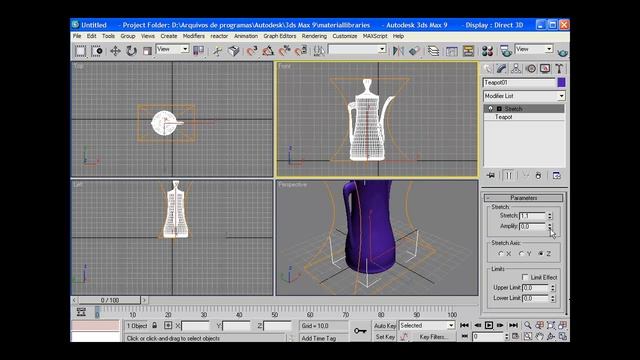
Task: Open the MAXScript menu
Action: pyautogui.click(x=375, y=36)
